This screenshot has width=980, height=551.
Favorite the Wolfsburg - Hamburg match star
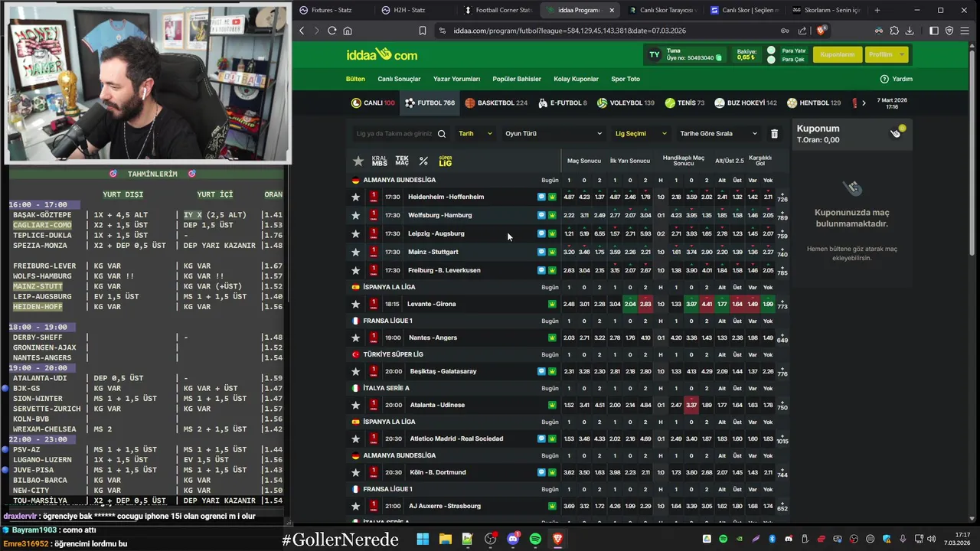355,215
